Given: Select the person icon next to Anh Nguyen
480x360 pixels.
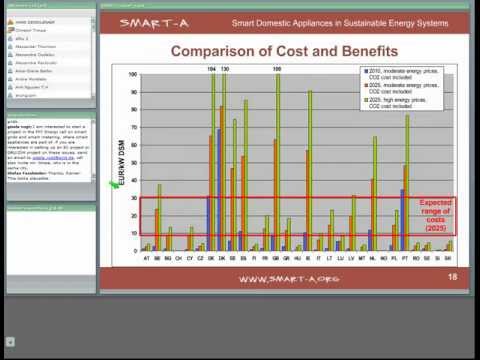Looking at the screenshot, I should click(11, 87).
